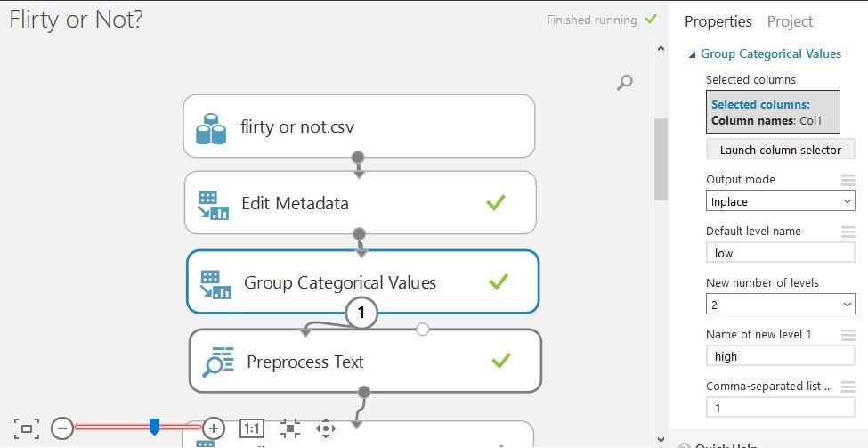
Task: Switch to the Properties tab
Action: [x=718, y=21]
